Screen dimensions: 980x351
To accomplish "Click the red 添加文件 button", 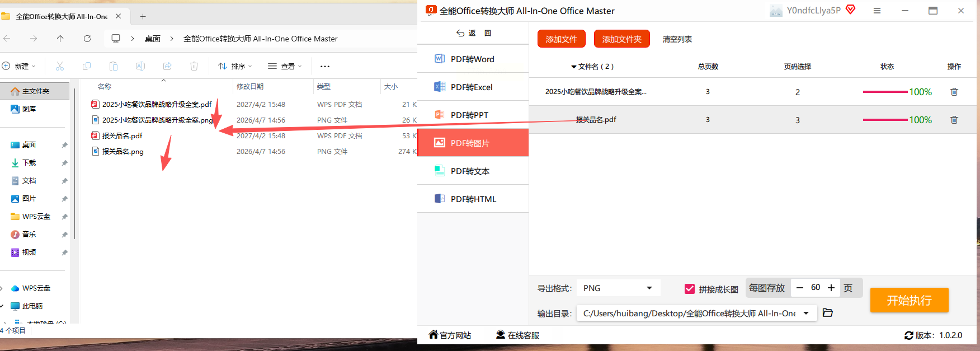I will pos(561,39).
